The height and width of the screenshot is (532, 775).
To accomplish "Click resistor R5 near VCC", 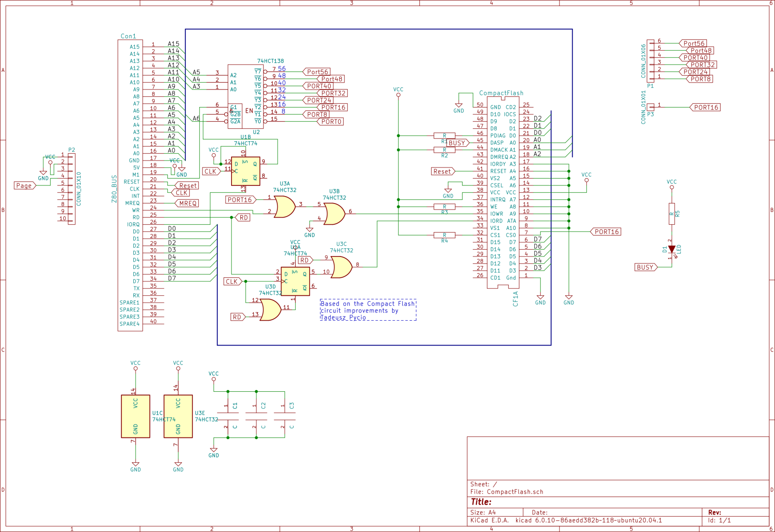I will pos(672,213).
